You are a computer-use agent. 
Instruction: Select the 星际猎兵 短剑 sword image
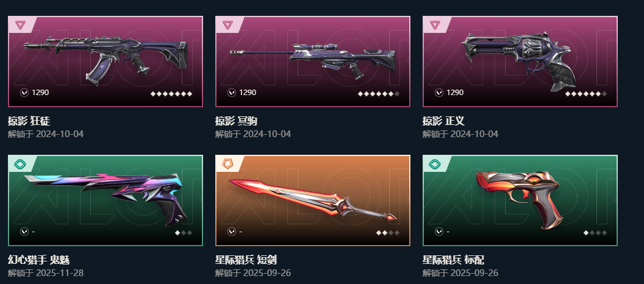click(313, 201)
